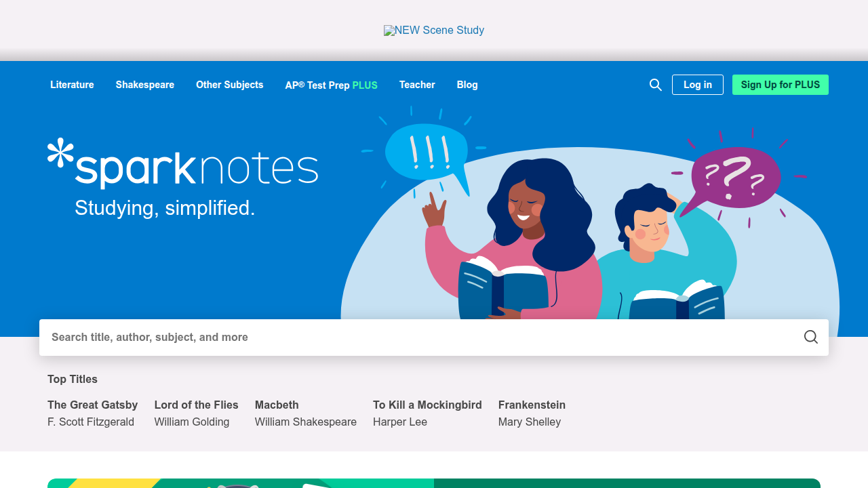This screenshot has height=488, width=868.
Task: Click the magnifier icon inside search bar
Action: [x=810, y=337]
